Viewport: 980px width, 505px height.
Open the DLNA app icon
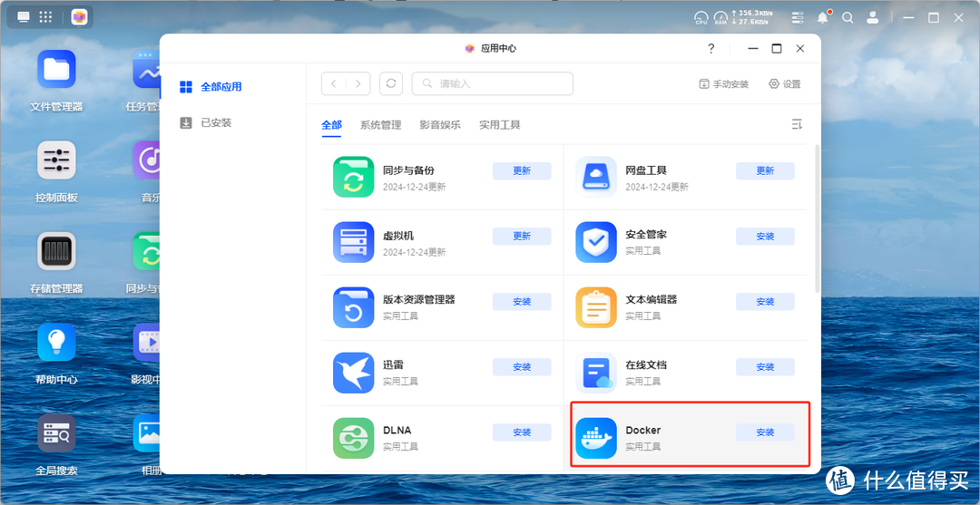coord(353,438)
